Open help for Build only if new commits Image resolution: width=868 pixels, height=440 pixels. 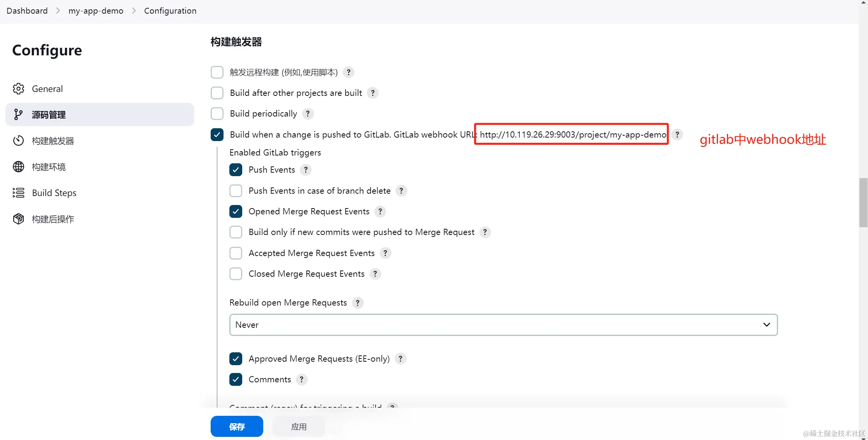point(485,232)
